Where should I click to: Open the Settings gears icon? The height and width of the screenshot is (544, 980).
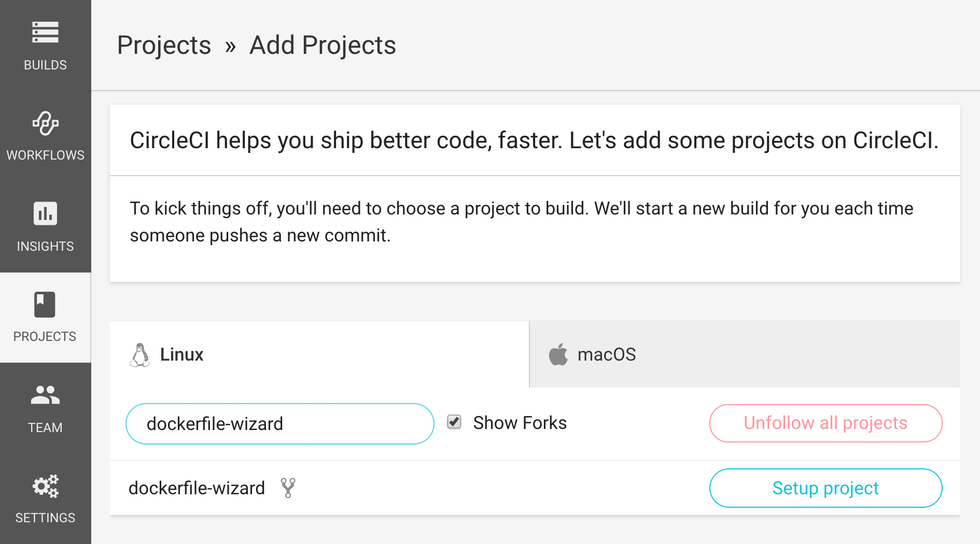[45, 486]
